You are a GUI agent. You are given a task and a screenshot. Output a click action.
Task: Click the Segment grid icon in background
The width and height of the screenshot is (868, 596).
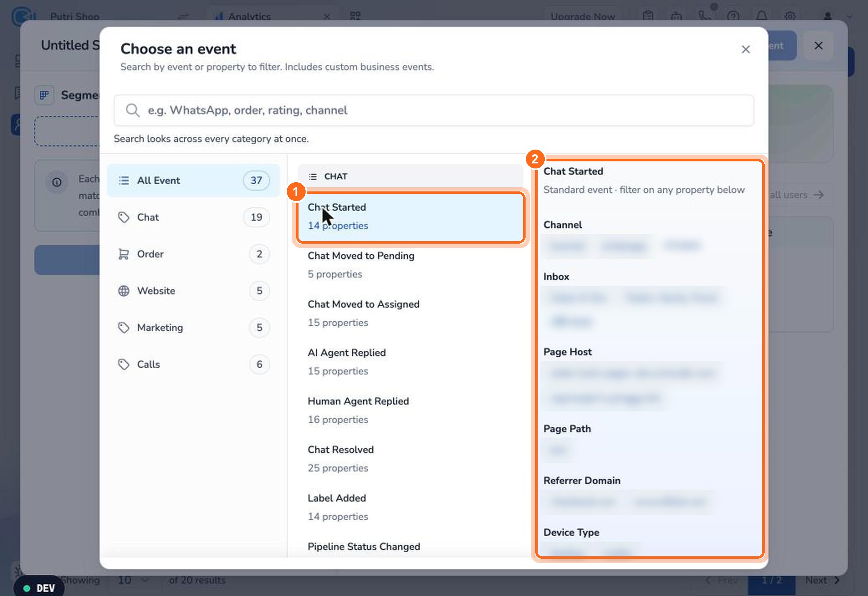(x=44, y=95)
